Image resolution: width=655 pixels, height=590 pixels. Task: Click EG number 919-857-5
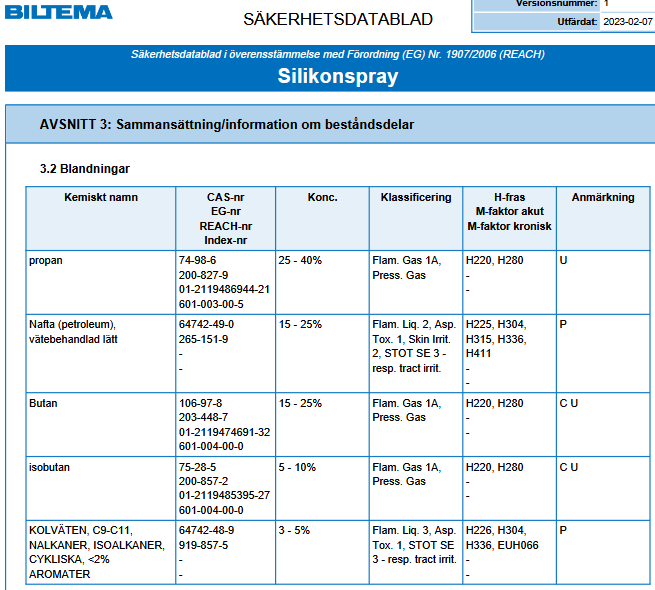(x=203, y=545)
